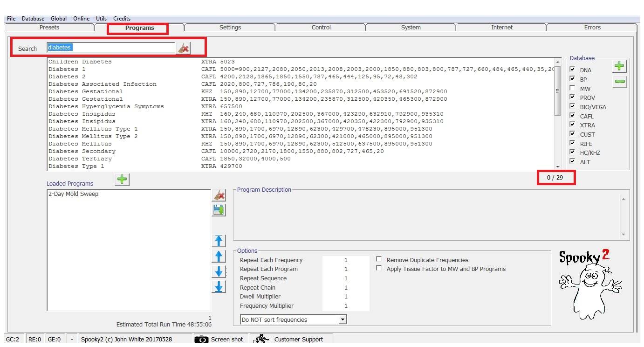Enable the MW database checkbox
The width and height of the screenshot is (644, 347).
point(572,88)
